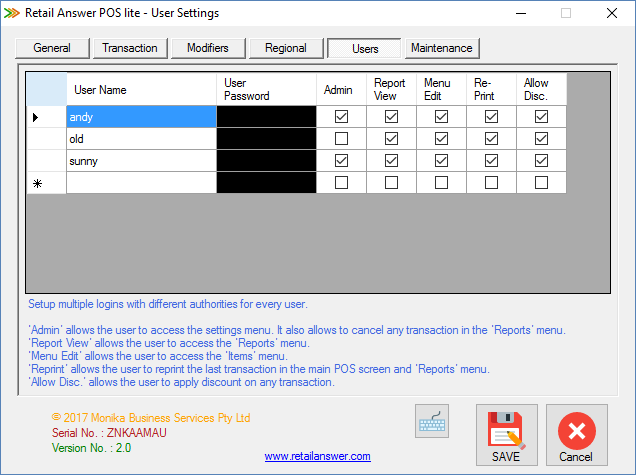Click the 'Report View' column header
The width and height of the screenshot is (636, 475).
tap(391, 90)
